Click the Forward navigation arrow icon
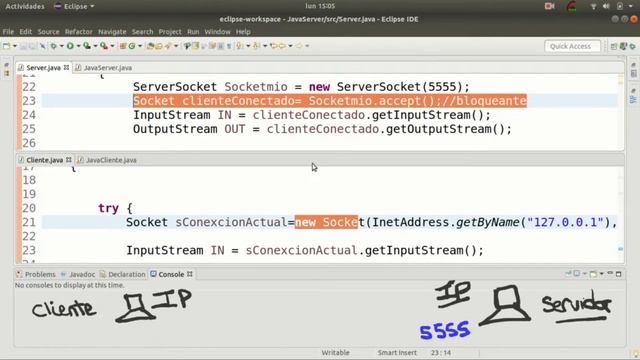 [x=299, y=46]
